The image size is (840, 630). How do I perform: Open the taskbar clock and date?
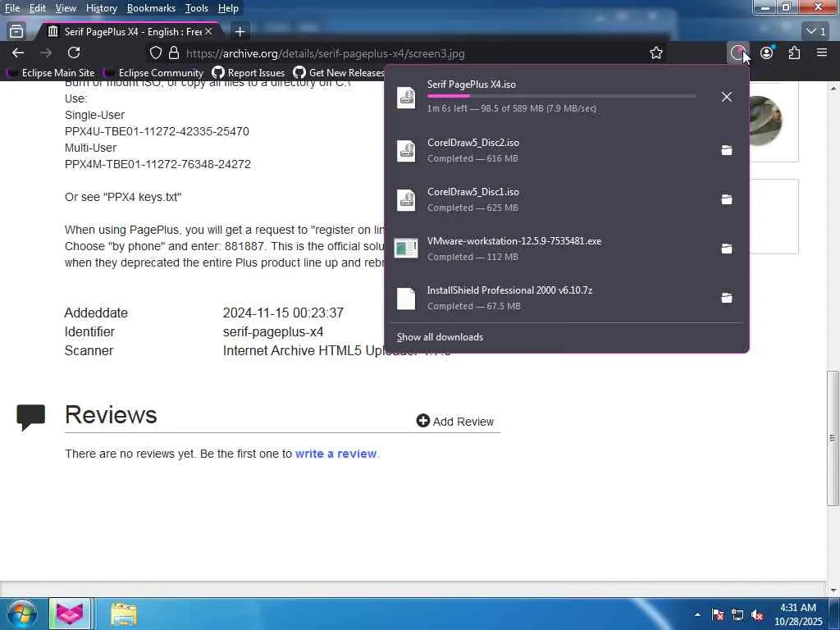(x=798, y=614)
